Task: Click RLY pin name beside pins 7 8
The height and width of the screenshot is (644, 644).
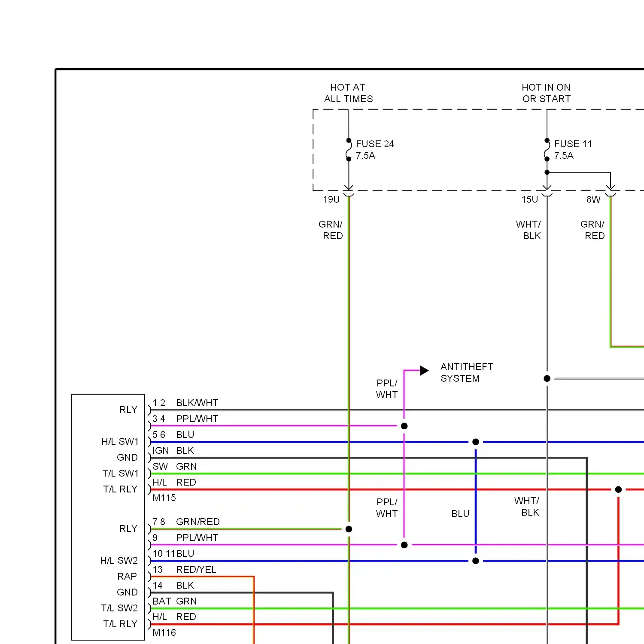Action: coord(128,529)
